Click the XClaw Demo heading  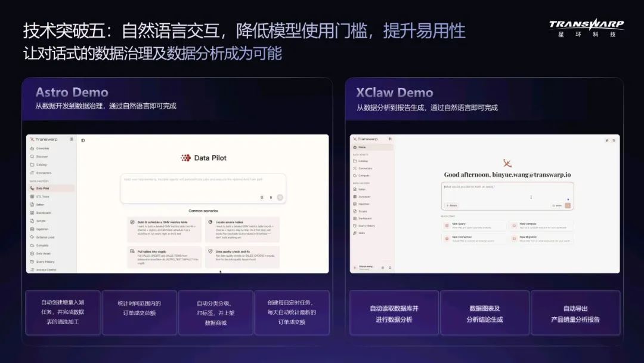pyautogui.click(x=394, y=93)
